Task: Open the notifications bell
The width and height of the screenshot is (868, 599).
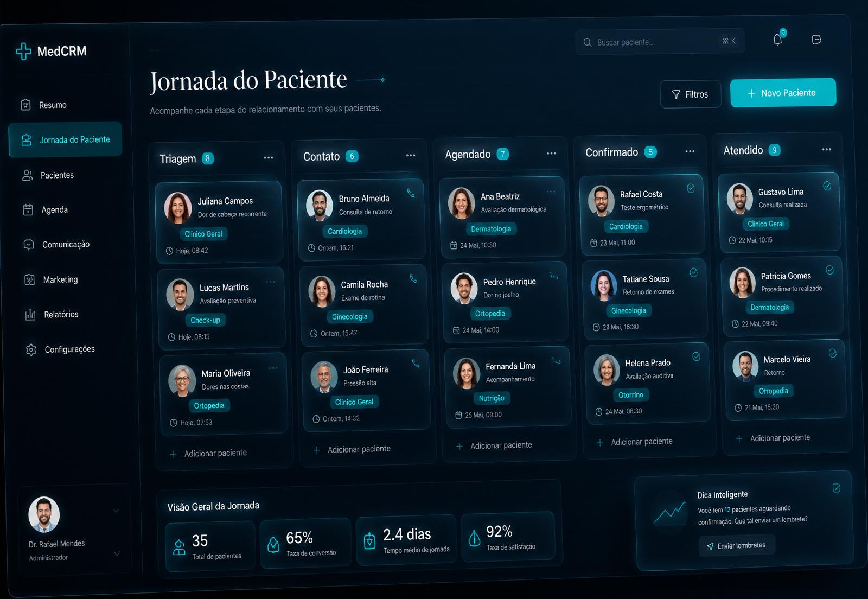Action: [x=777, y=40]
